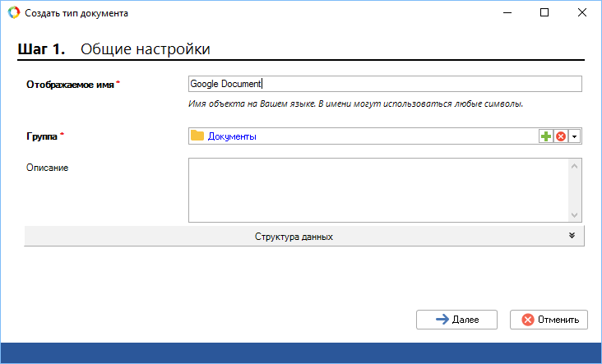Click the green plus icon to add group
The height and width of the screenshot is (364, 602).
[546, 136]
